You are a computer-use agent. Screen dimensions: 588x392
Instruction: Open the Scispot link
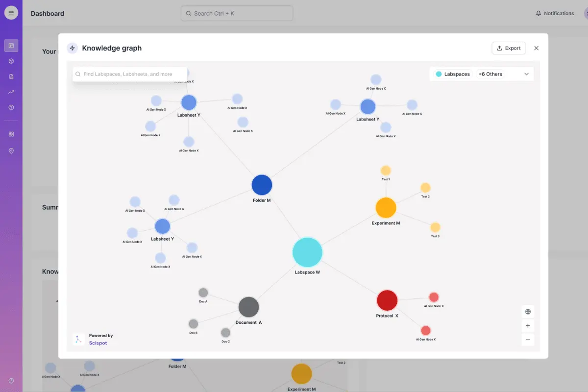click(x=98, y=343)
